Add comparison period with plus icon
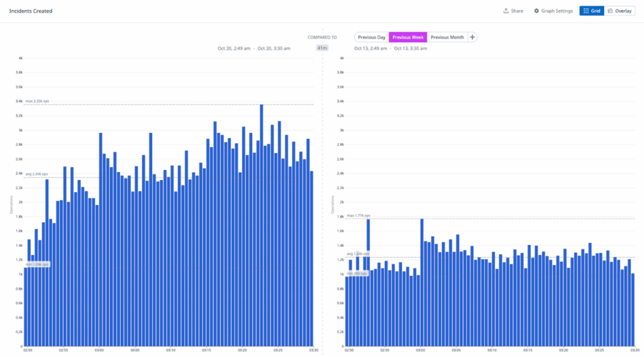 [x=472, y=37]
